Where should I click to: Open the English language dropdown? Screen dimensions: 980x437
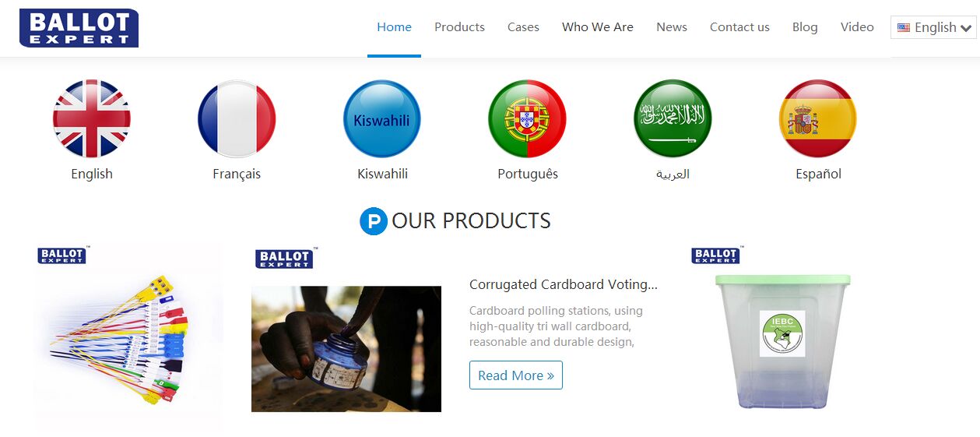933,27
